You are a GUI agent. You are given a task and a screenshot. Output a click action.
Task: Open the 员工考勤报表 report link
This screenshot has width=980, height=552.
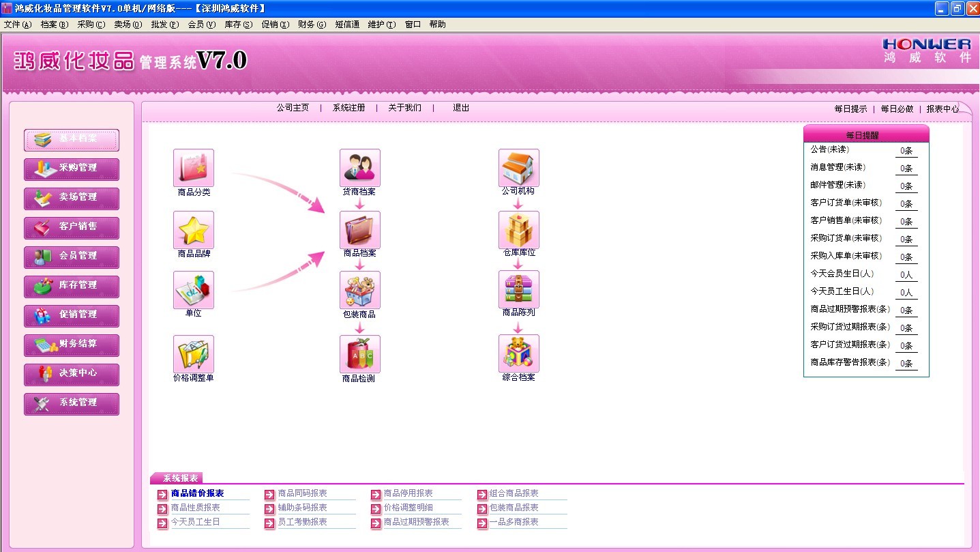[302, 522]
